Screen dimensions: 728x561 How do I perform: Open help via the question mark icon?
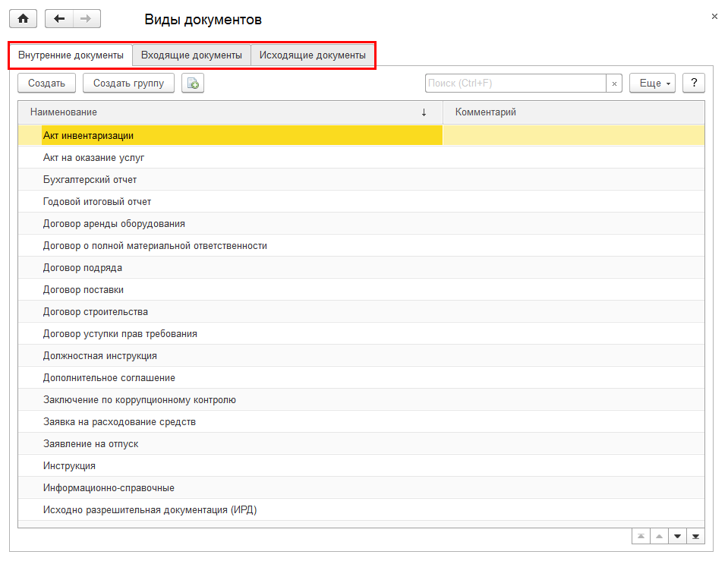coord(693,83)
